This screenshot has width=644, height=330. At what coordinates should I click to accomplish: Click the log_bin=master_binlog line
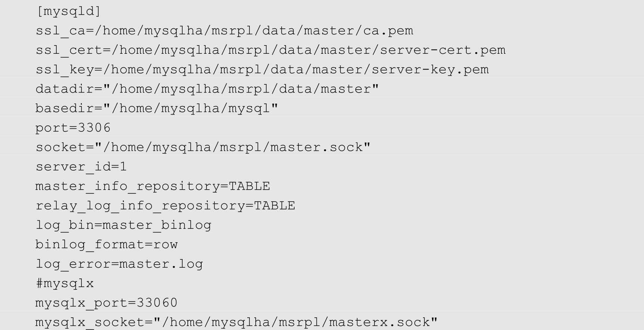124,225
